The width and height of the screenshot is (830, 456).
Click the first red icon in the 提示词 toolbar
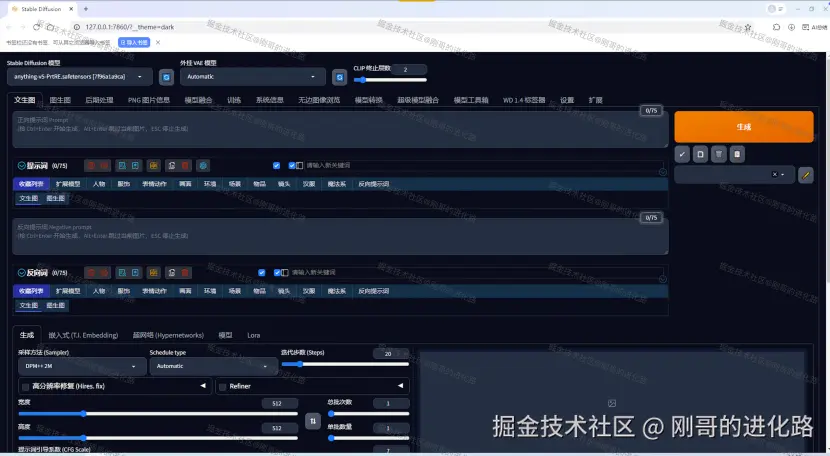point(92,166)
